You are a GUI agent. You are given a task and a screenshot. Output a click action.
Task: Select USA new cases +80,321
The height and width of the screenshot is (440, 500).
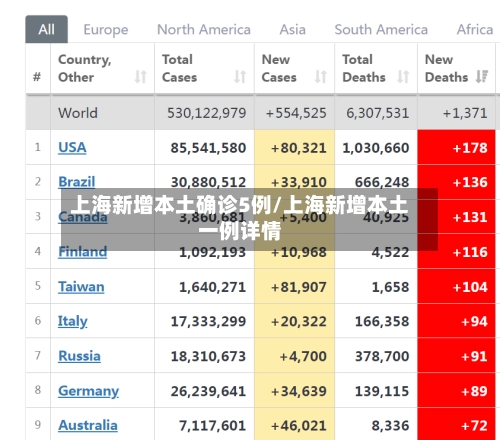coord(299,148)
